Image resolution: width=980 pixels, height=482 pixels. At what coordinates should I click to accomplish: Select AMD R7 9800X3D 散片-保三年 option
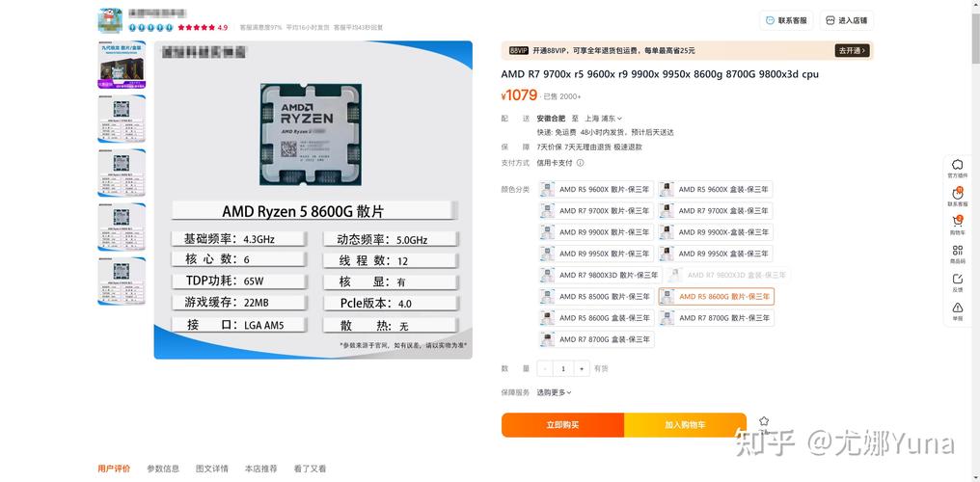601,275
